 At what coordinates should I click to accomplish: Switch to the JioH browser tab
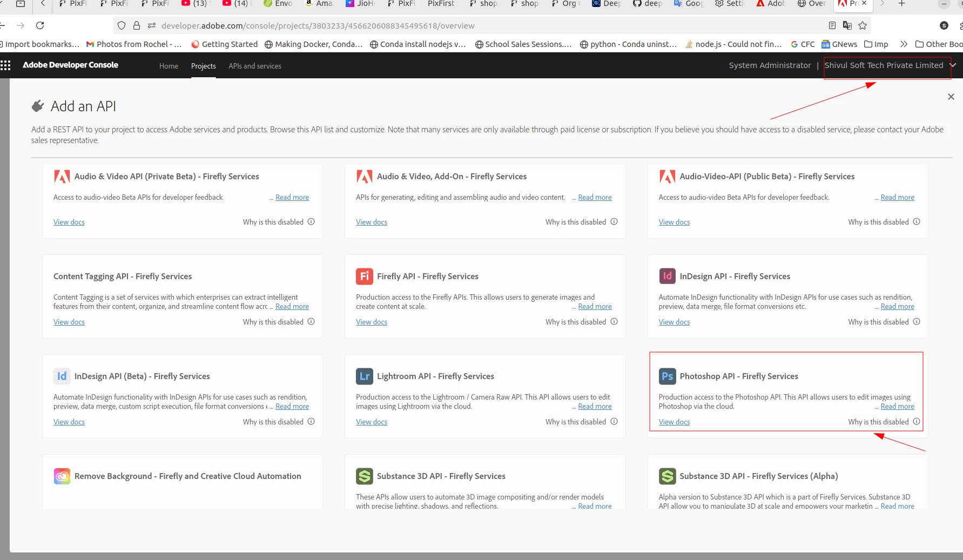coord(360,4)
